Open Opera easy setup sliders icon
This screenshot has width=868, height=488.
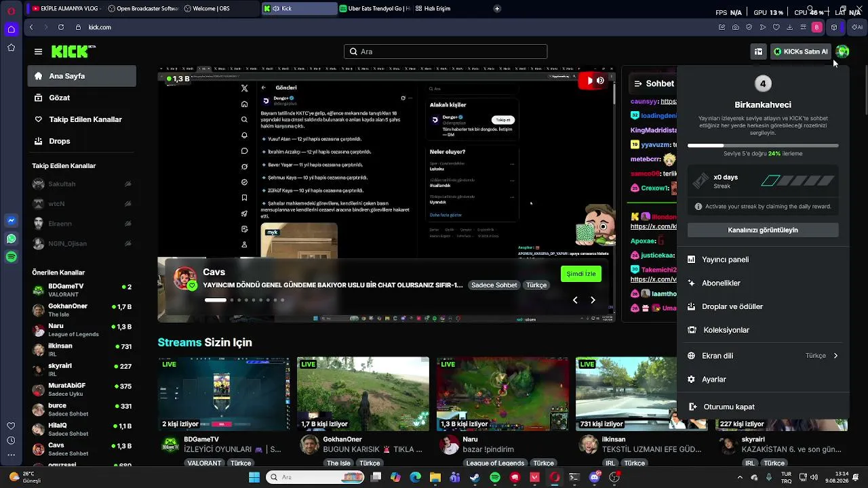(804, 27)
